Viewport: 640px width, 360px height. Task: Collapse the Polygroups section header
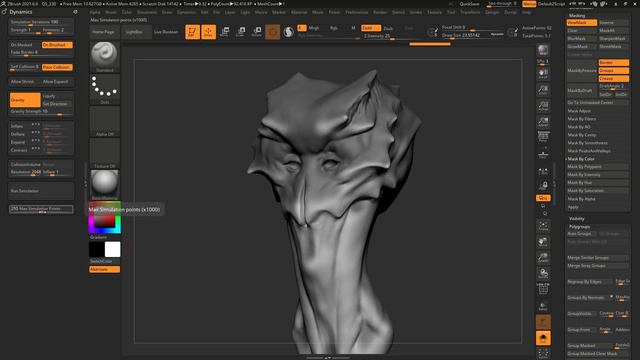[580, 227]
